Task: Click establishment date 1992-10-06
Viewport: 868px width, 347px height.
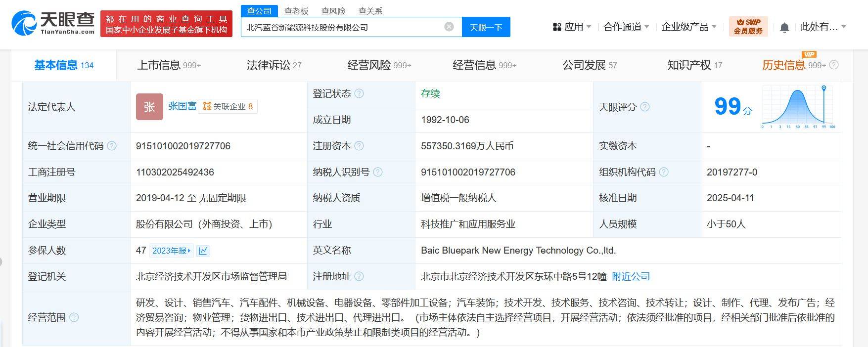Action: tap(445, 120)
